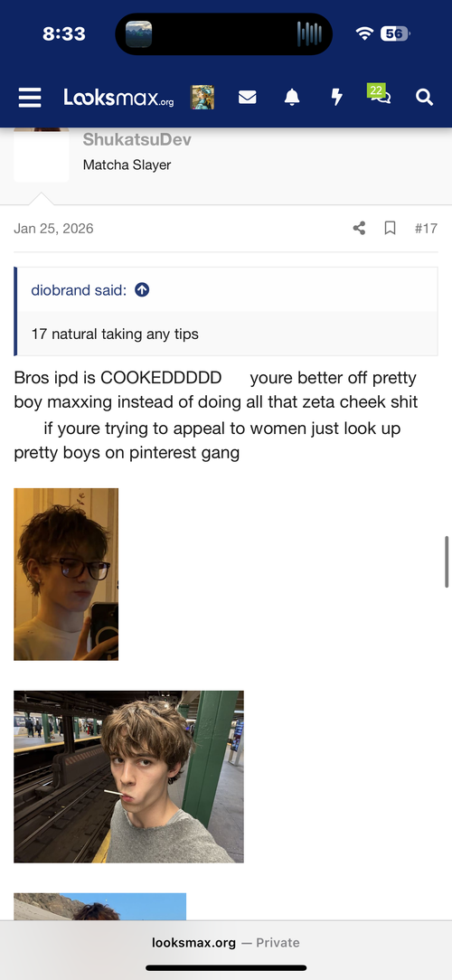
Task: Toggle the bookmark on post #17
Action: tap(391, 228)
